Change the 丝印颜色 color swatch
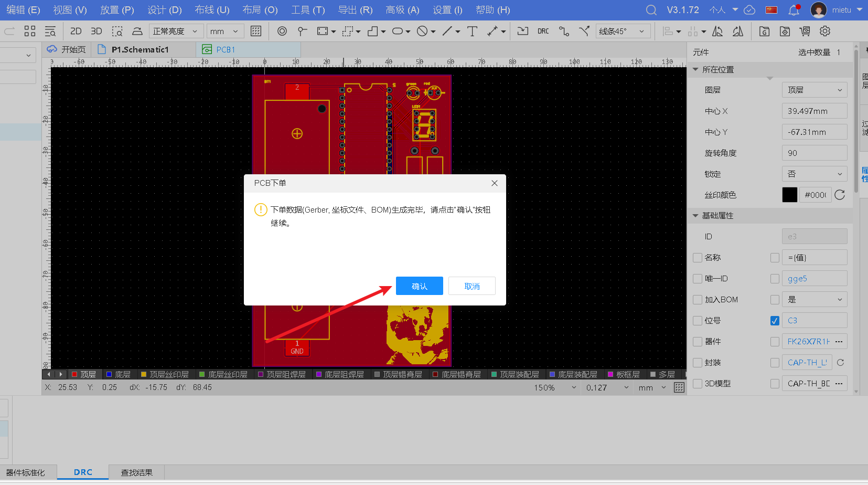Screen dimensions: 868x485 click(789, 195)
